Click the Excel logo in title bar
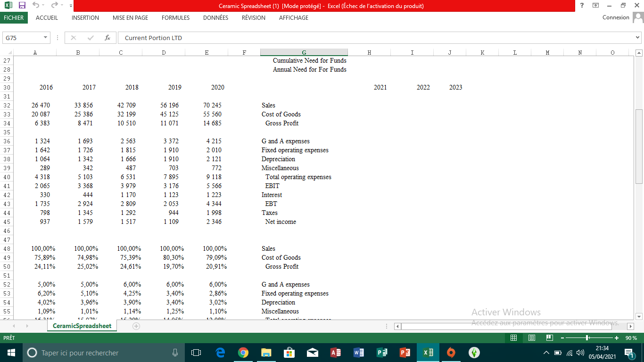 click(x=8, y=6)
